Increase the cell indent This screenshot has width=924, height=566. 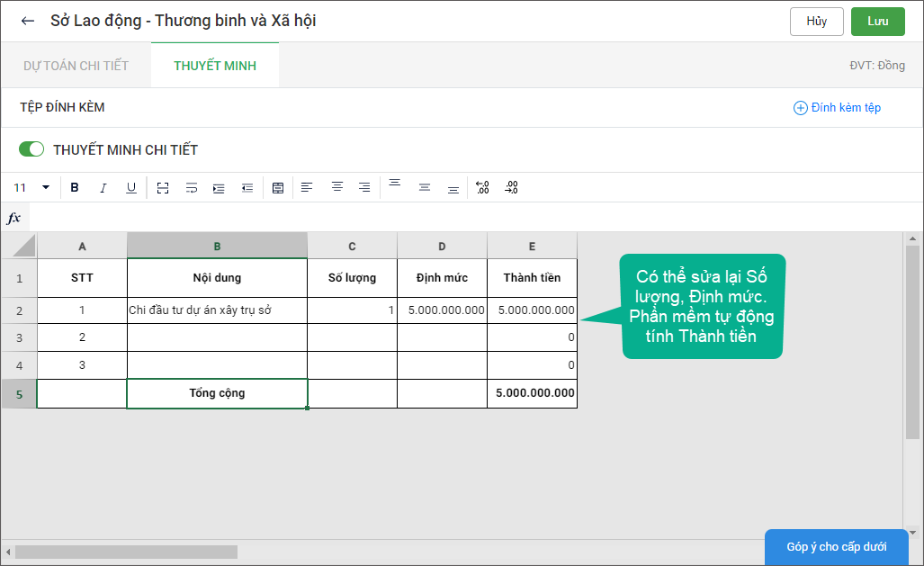pyautogui.click(x=219, y=187)
